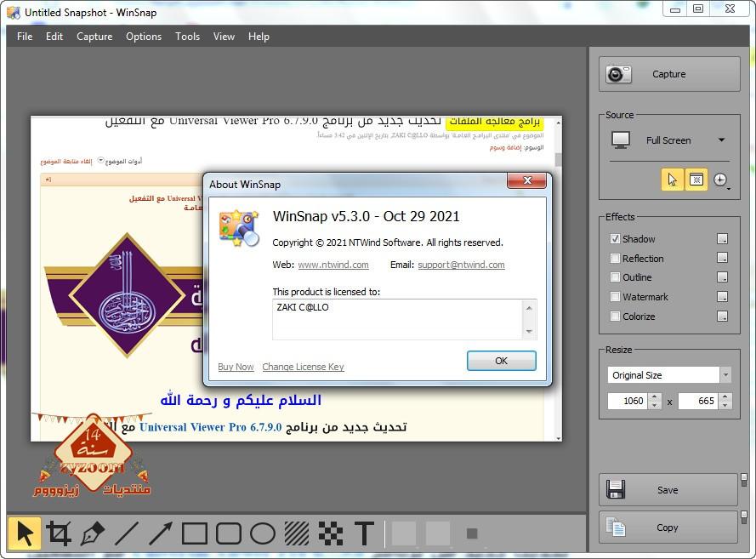Open Reflection effect settings button

point(722,258)
